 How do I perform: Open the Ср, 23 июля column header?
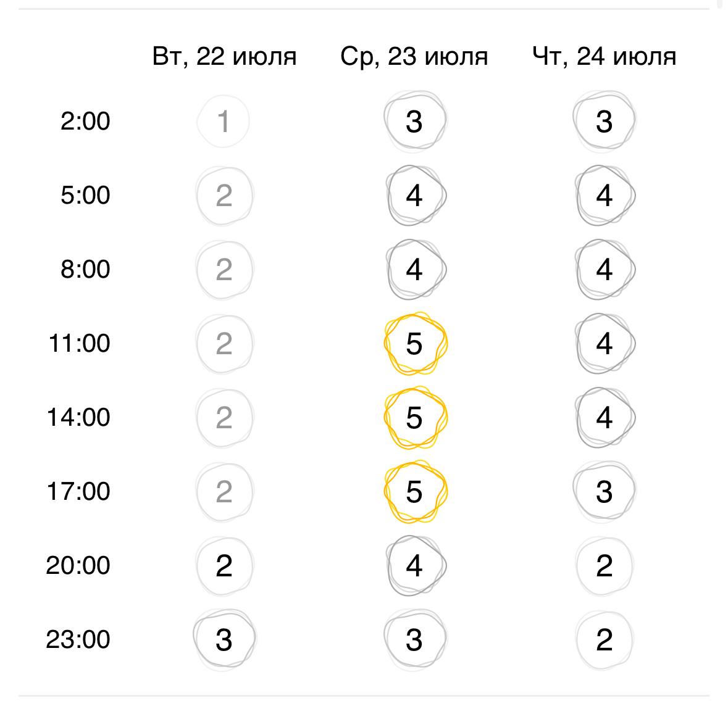414,57
